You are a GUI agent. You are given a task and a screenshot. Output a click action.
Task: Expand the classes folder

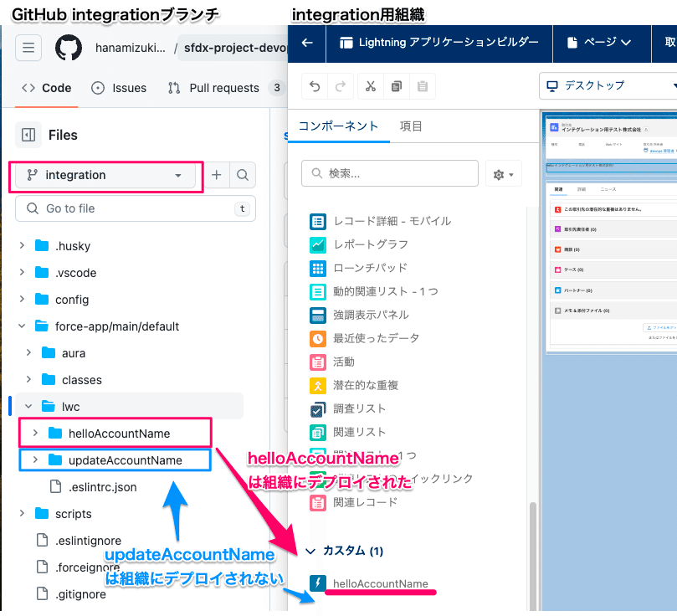point(29,379)
